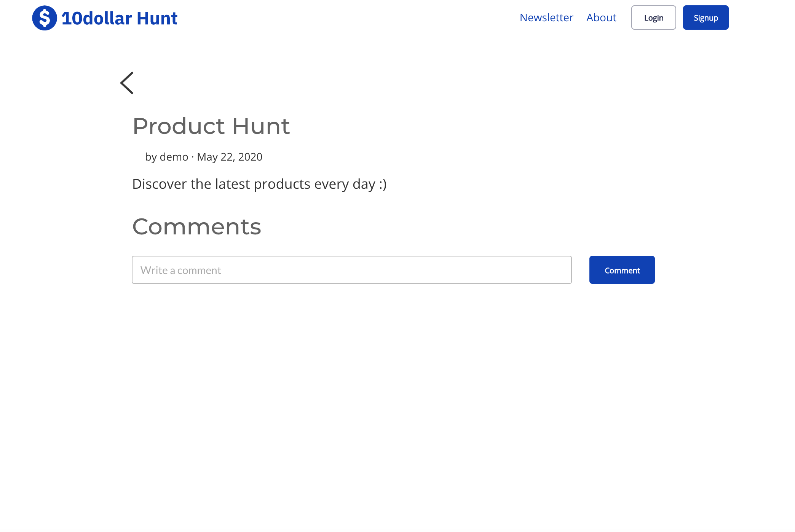Image resolution: width=795 pixels, height=532 pixels.
Task: Click the Comments section heading
Action: point(196,226)
